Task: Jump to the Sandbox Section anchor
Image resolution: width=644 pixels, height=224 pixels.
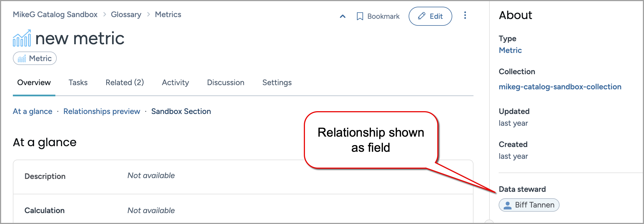Action: 181,111
